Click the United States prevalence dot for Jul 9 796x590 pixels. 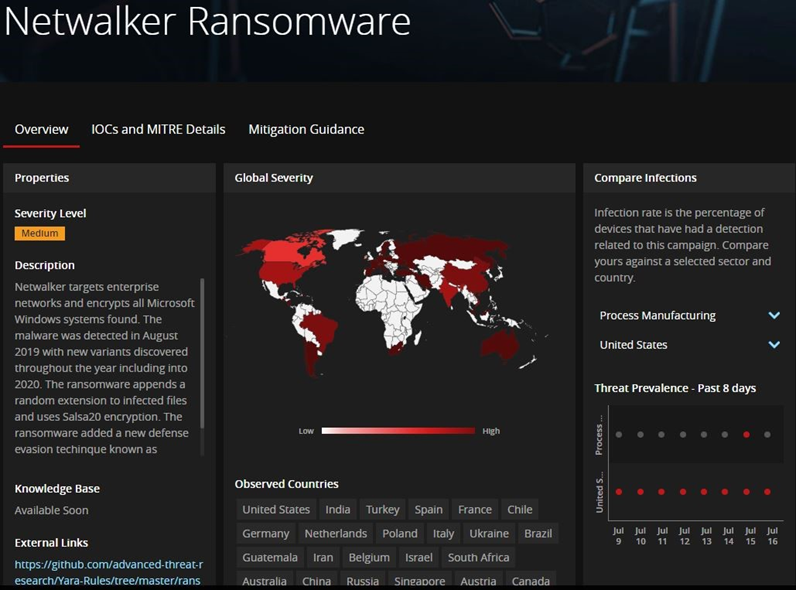[x=619, y=491]
